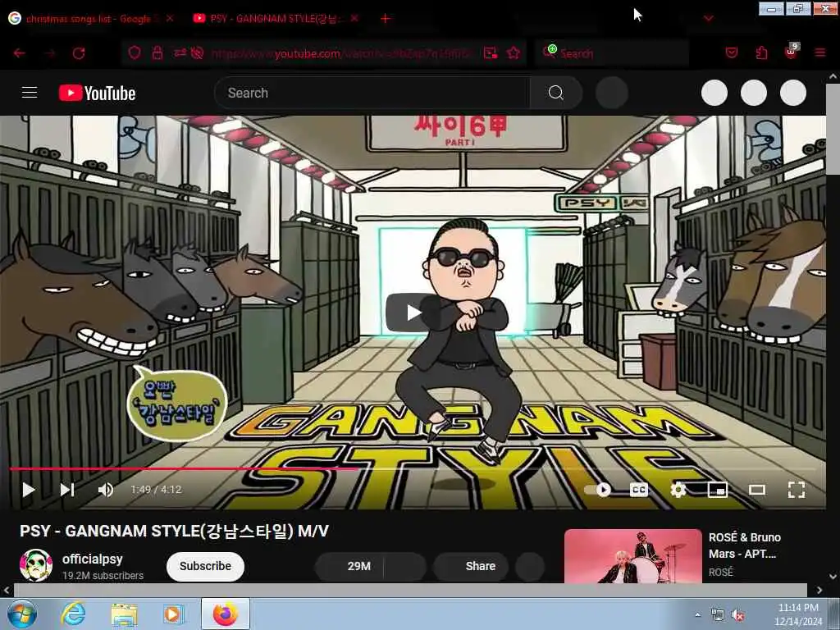Screen dimensions: 840x630
Task: Open the Firefox application menu
Action: 820,52
